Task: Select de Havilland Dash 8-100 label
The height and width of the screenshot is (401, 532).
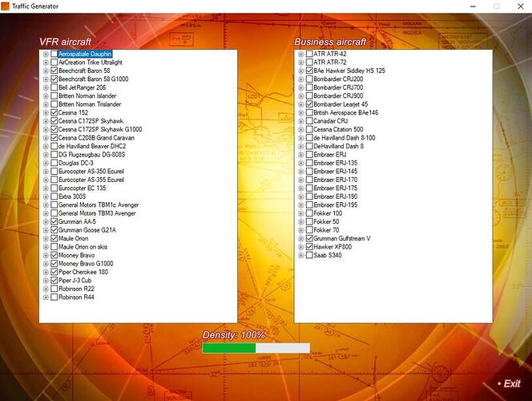Action: [345, 138]
